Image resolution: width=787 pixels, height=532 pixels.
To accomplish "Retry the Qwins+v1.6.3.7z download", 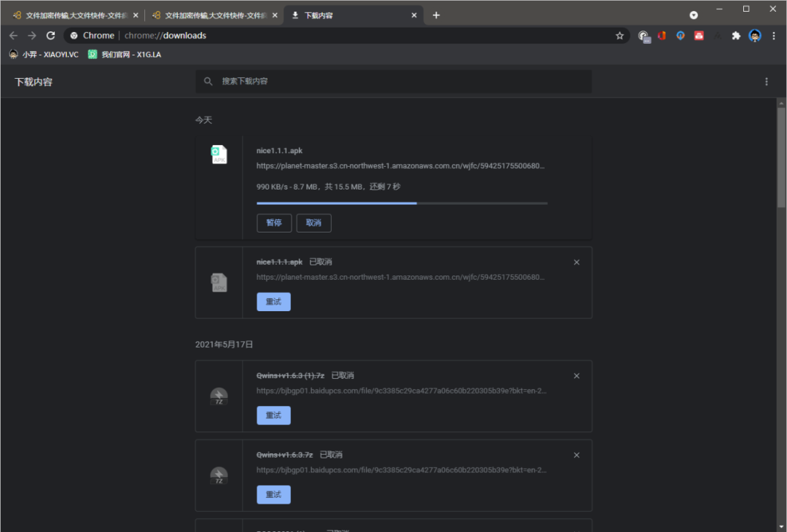I will click(273, 495).
